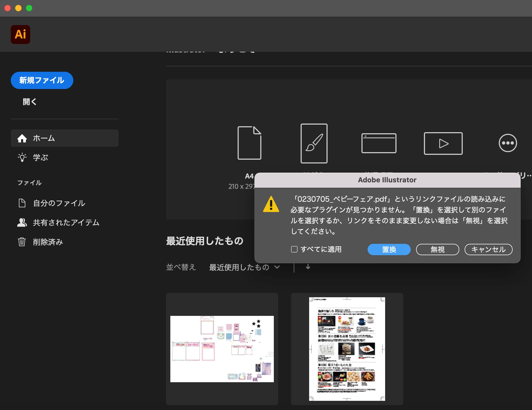Open the ホーム sidebar item
Viewport: 532px width, 410px height.
pos(65,138)
